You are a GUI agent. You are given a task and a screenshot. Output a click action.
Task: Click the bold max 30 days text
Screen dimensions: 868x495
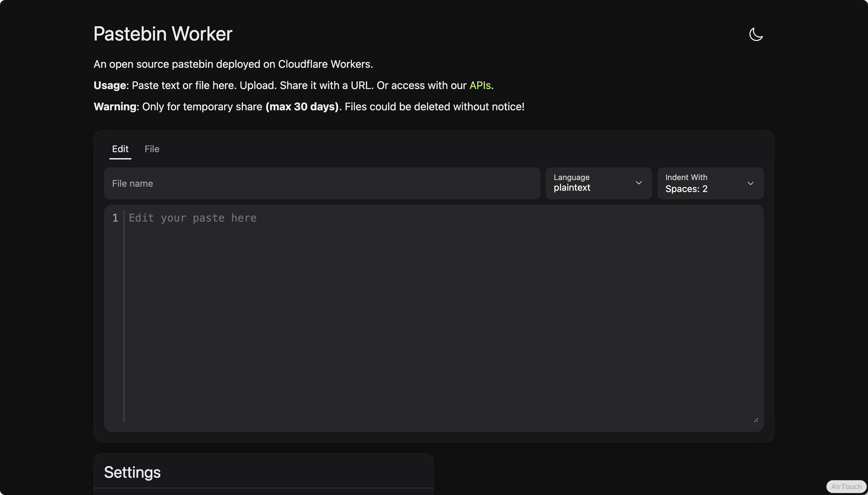pos(302,107)
